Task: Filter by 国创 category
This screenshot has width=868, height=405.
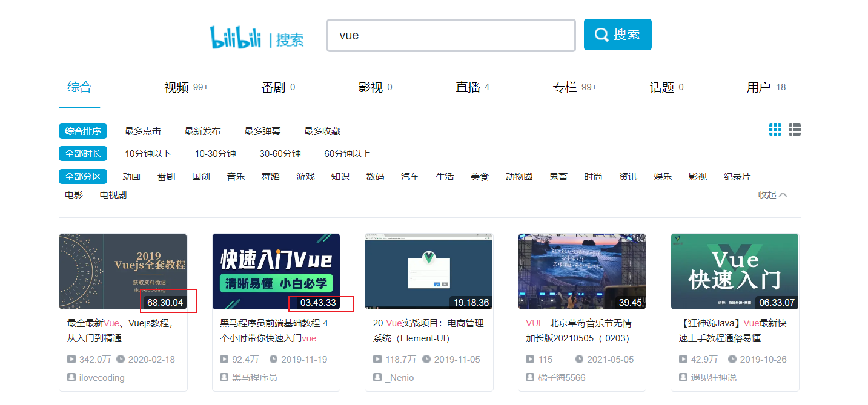Action: [201, 177]
